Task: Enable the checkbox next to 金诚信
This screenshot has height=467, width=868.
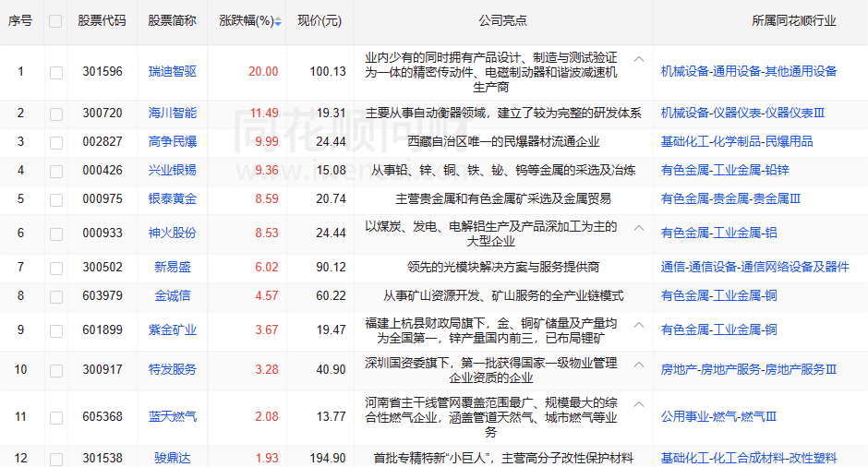Action: pos(56,297)
